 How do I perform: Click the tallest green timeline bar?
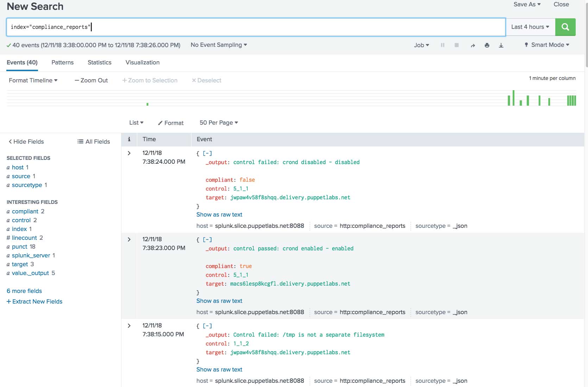click(x=513, y=98)
